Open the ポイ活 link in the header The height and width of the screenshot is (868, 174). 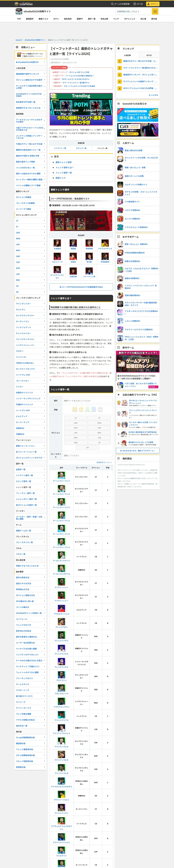point(138,4)
